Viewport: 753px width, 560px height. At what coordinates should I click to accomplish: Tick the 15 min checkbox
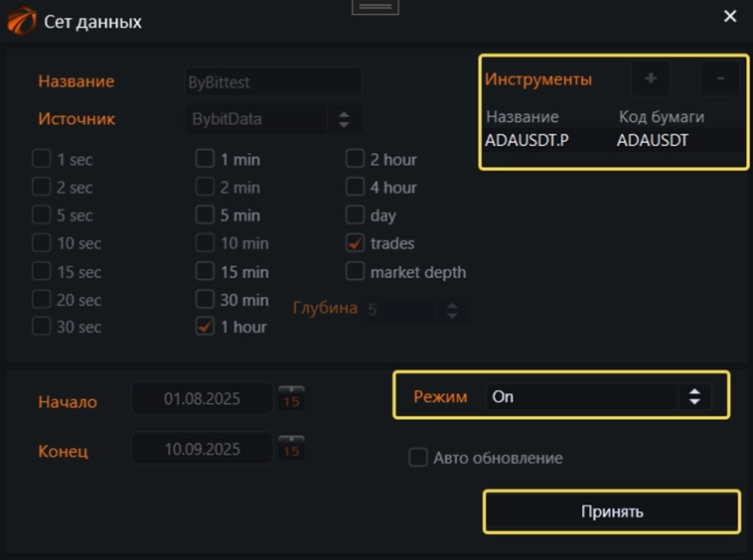click(x=205, y=271)
